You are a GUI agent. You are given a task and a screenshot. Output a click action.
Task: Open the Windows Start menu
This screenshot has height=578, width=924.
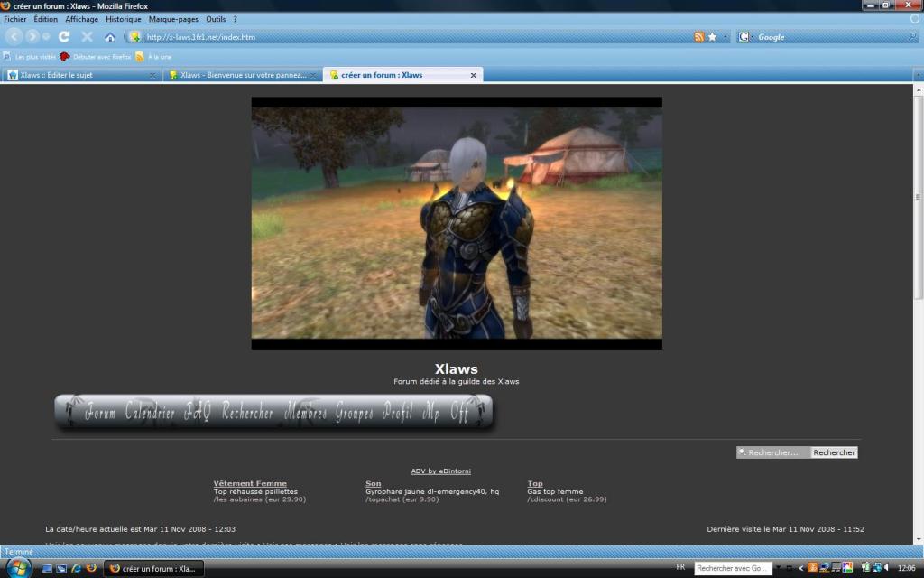[x=19, y=567]
